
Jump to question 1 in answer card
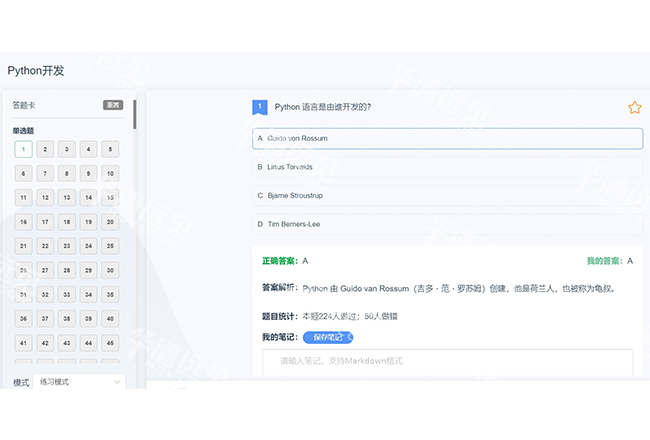[23, 149]
